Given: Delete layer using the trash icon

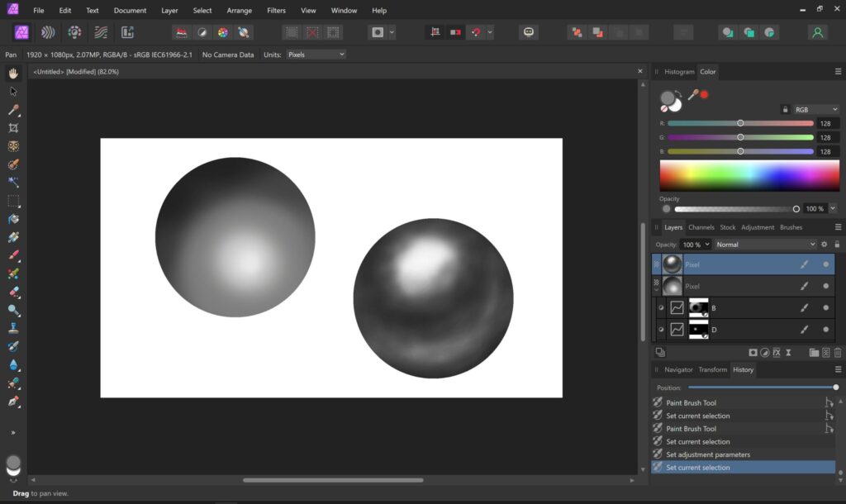Looking at the screenshot, I should (837, 353).
